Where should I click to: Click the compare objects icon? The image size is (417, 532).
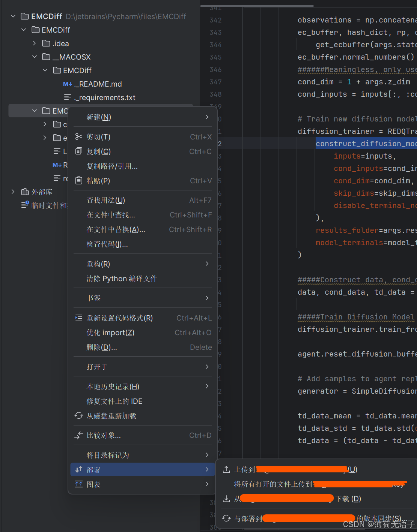pos(79,435)
